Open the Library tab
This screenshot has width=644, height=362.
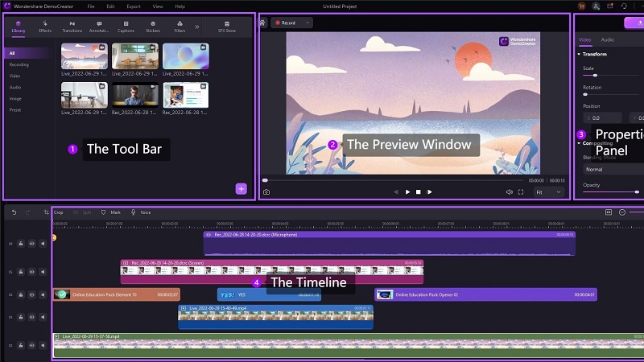(18, 27)
